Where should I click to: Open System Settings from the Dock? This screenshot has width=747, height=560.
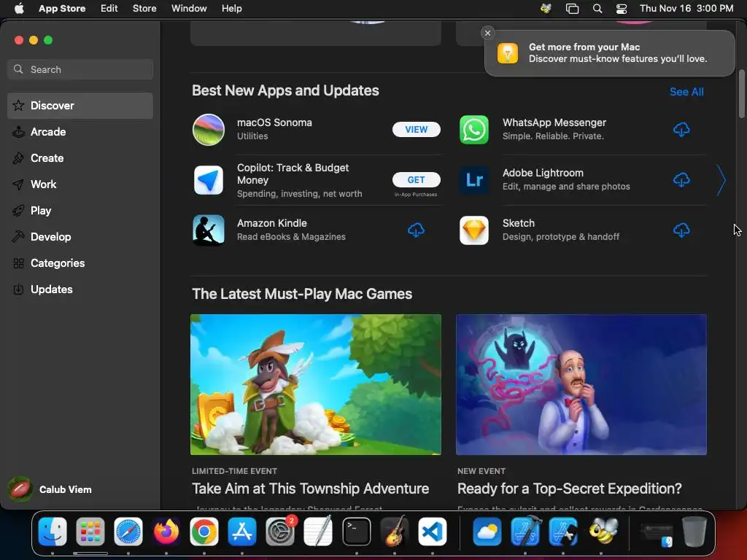280,532
